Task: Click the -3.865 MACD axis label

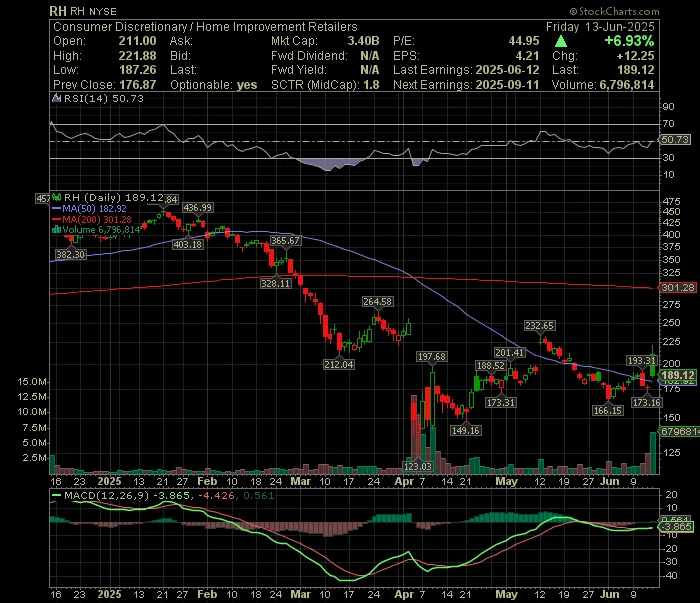Action: tap(677, 527)
